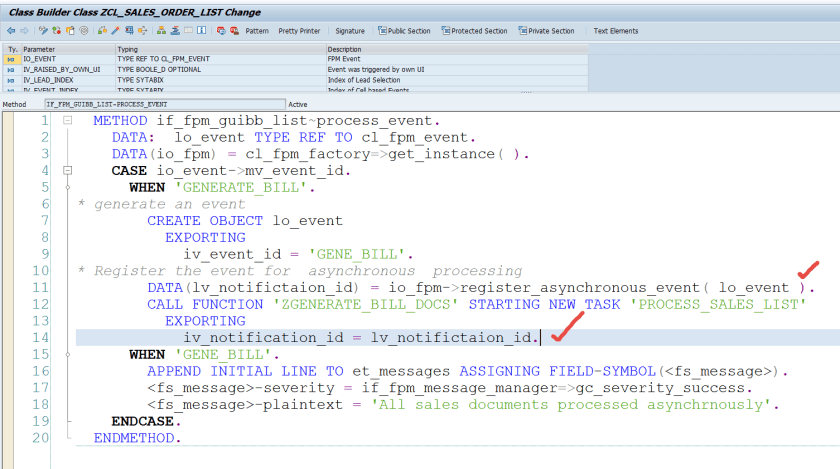Click the Other Object icon

[x=70, y=31]
